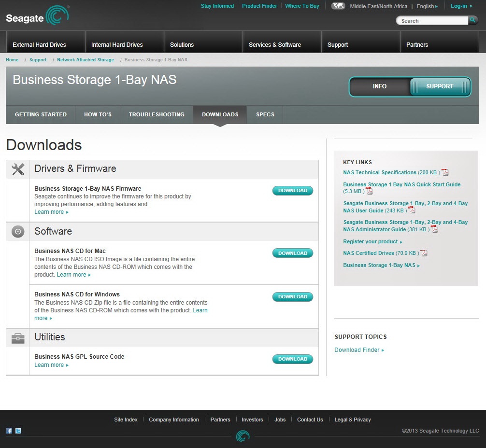Viewport: 486px width, 448px height.
Task: Open the Jobs footer link
Action: (x=280, y=420)
